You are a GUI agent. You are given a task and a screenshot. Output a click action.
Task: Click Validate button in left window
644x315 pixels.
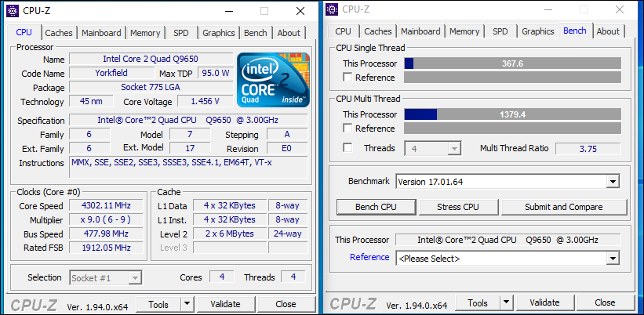(x=225, y=304)
